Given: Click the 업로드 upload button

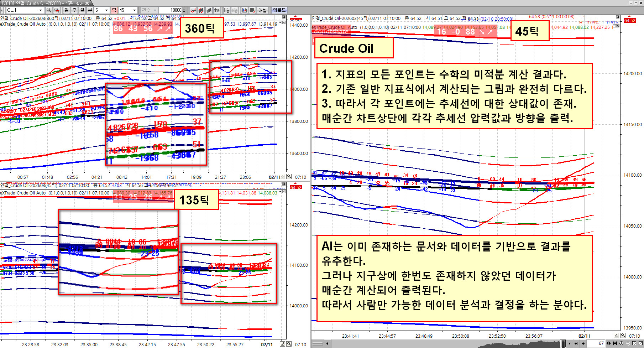Looking at the screenshot, I should [x=279, y=10].
